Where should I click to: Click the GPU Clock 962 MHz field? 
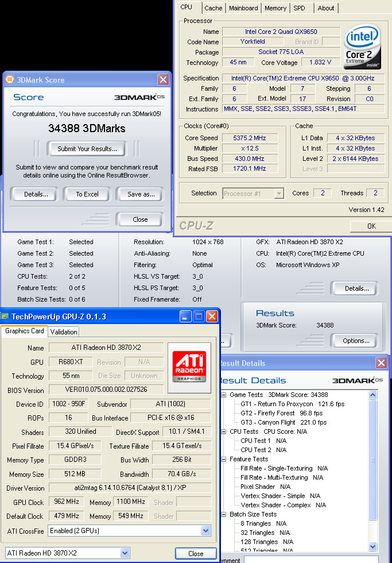click(67, 502)
